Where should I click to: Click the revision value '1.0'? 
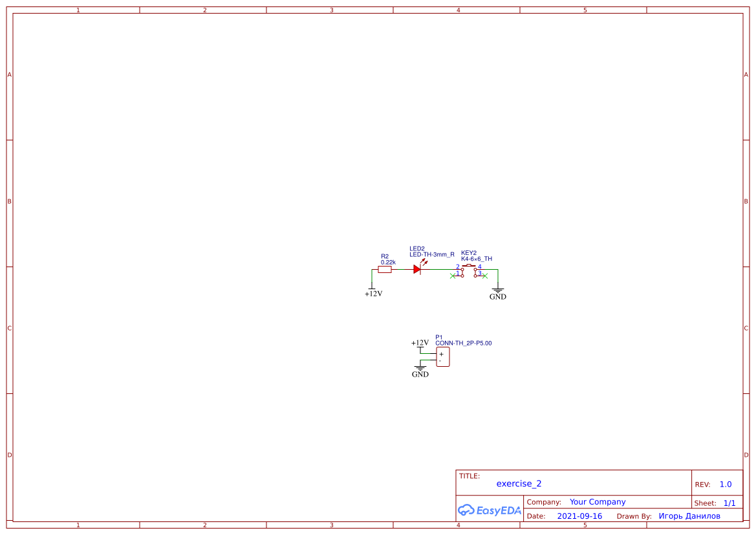pyautogui.click(x=725, y=485)
